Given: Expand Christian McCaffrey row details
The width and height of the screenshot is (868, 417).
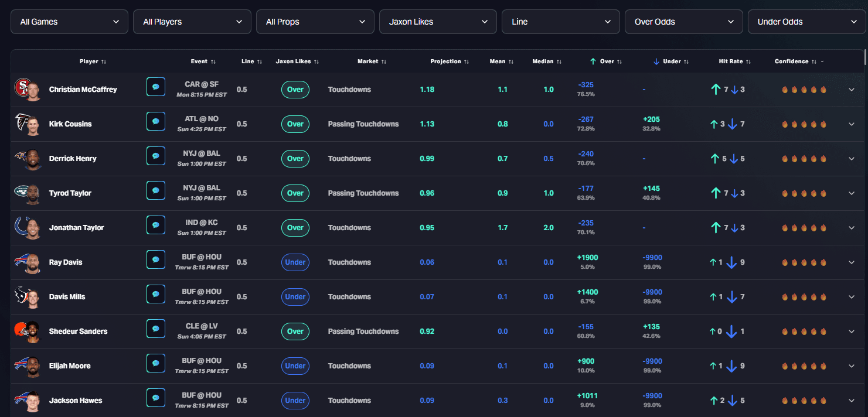Looking at the screenshot, I should (x=852, y=90).
